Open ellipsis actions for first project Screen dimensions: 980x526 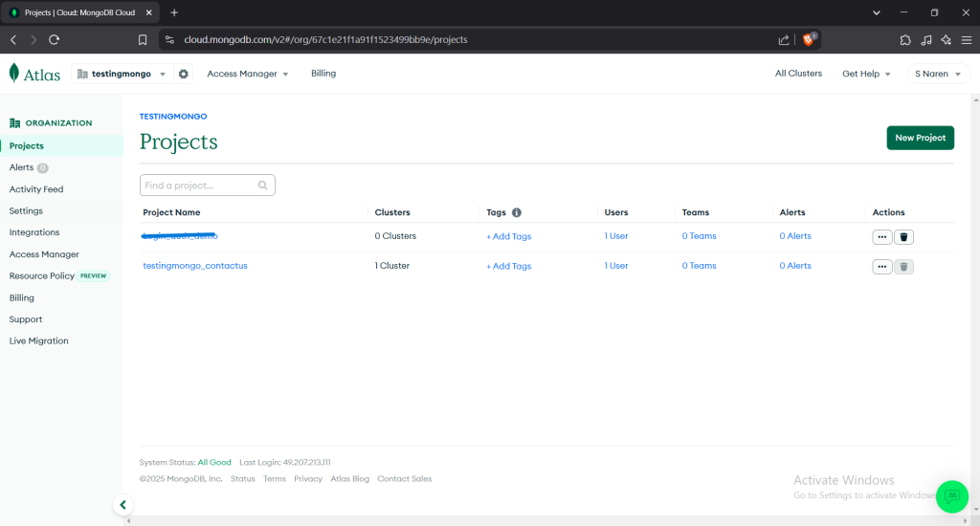(881, 237)
